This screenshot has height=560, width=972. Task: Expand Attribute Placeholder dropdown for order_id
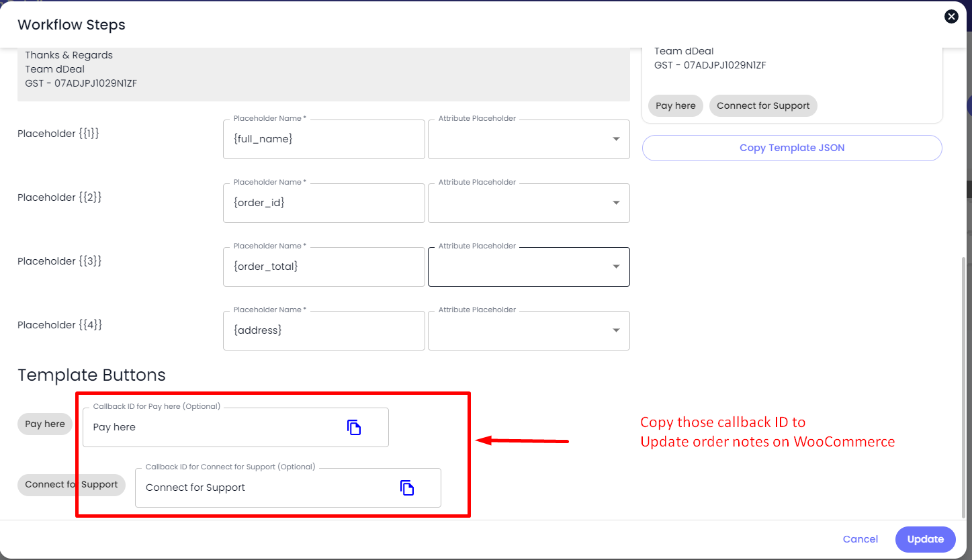coord(529,203)
